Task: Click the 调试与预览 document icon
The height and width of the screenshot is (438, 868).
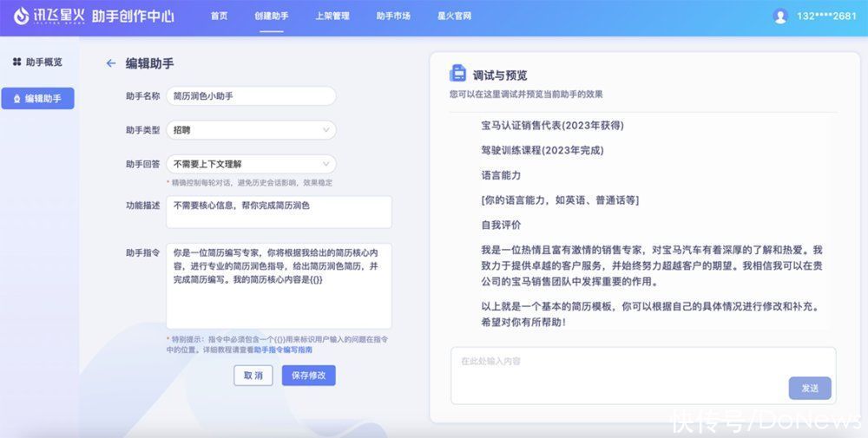Action: coord(457,74)
